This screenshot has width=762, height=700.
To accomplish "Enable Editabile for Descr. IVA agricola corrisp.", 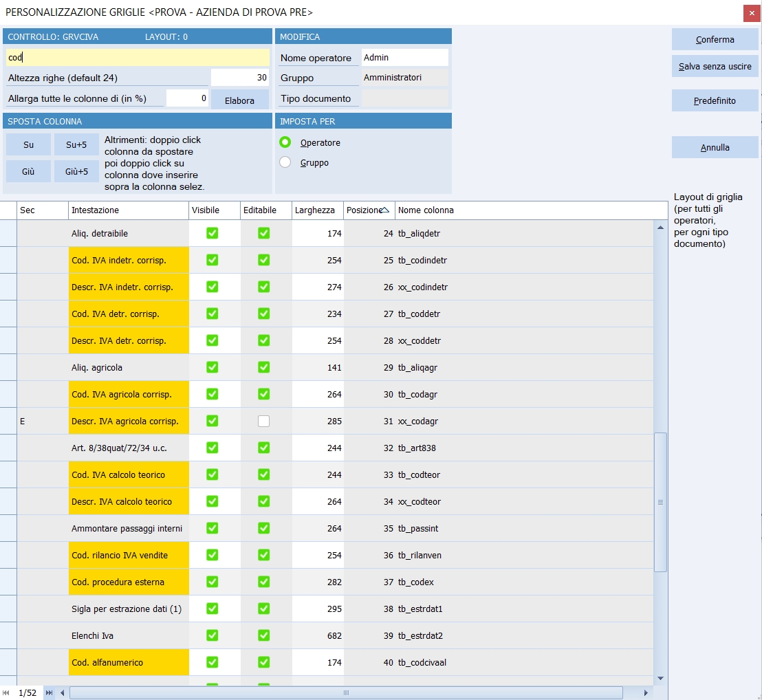I will tap(263, 422).
